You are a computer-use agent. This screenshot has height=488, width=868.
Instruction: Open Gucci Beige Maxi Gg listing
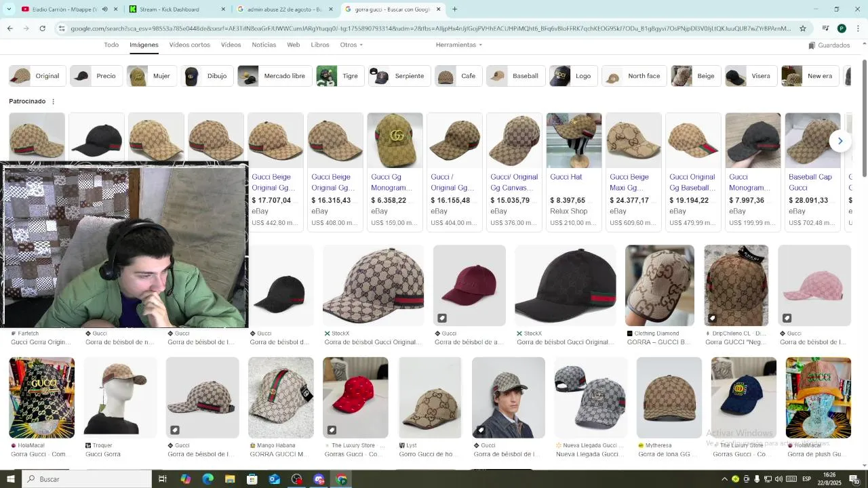click(633, 172)
